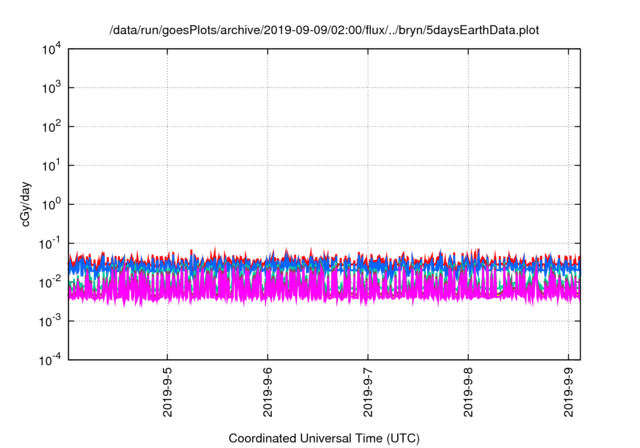Viewport: 640px width, 448px height.
Task: Click the 10^-3 y-axis tick label
Action: coord(50,321)
